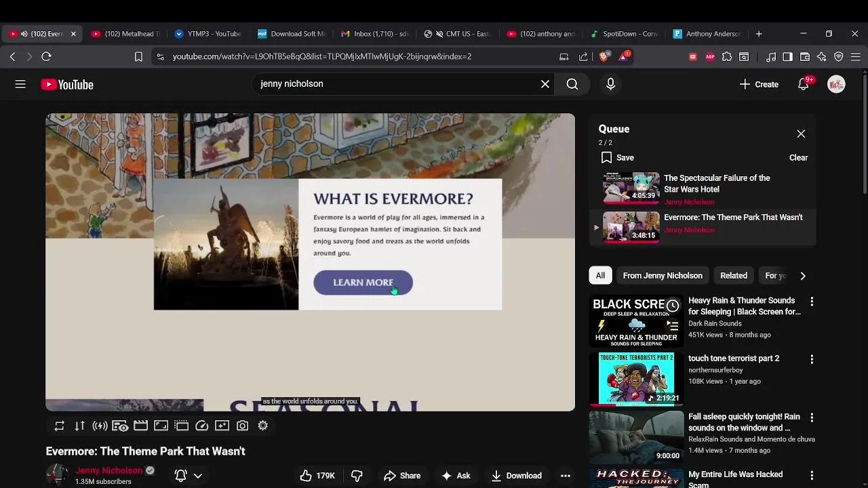Open playback speed gauge control
The image size is (868, 488).
[x=201, y=426]
